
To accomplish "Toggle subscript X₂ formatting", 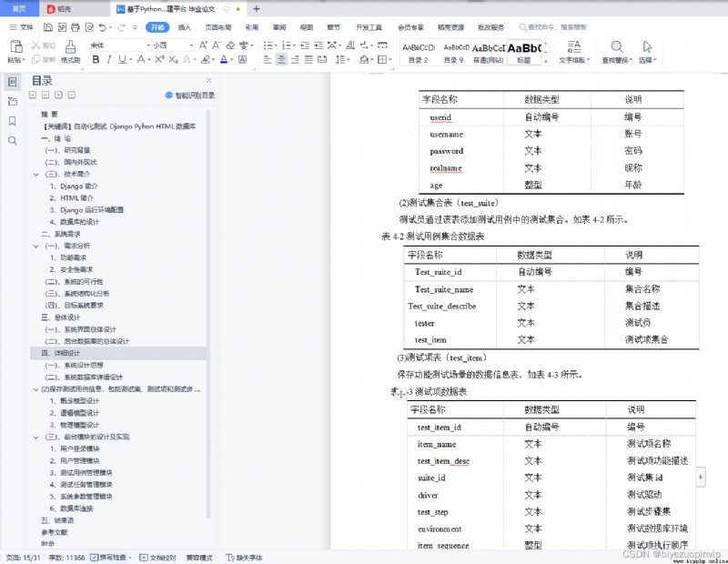I will [x=173, y=59].
